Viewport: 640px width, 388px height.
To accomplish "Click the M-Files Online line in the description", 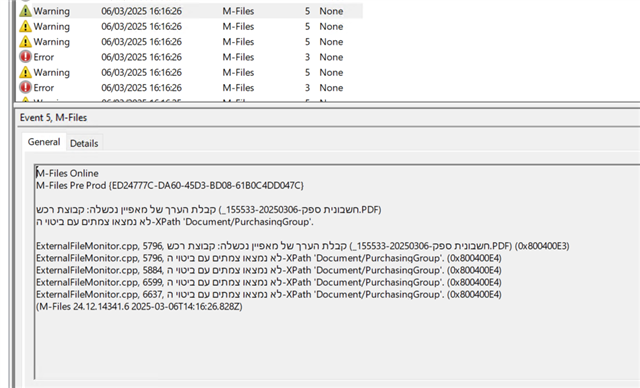I will pos(67,173).
